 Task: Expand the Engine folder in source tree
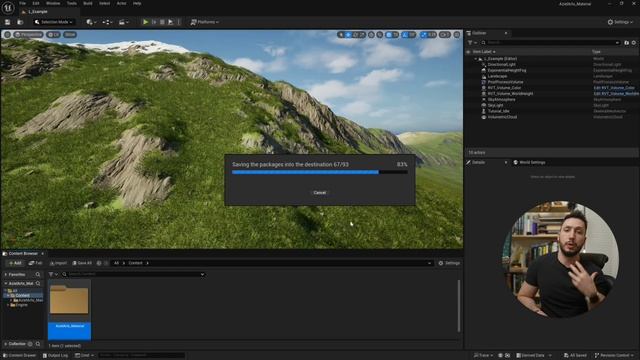(8, 305)
